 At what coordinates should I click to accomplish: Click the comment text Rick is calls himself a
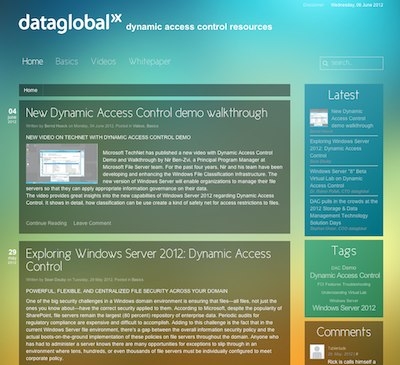(352, 362)
